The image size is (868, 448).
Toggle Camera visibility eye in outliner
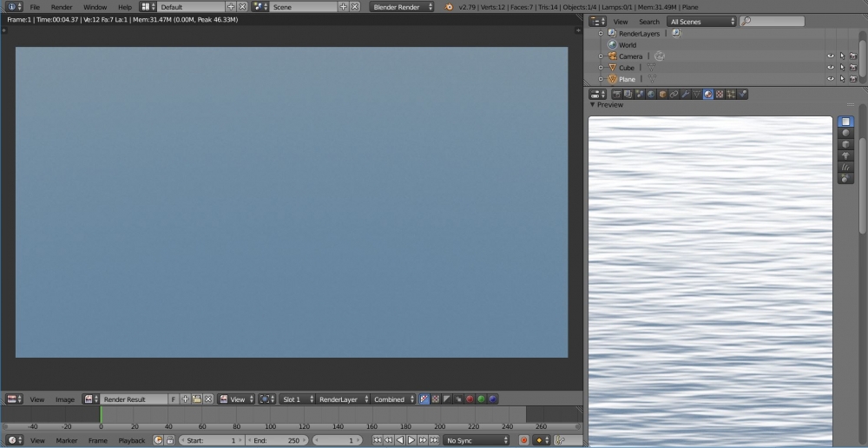point(831,56)
